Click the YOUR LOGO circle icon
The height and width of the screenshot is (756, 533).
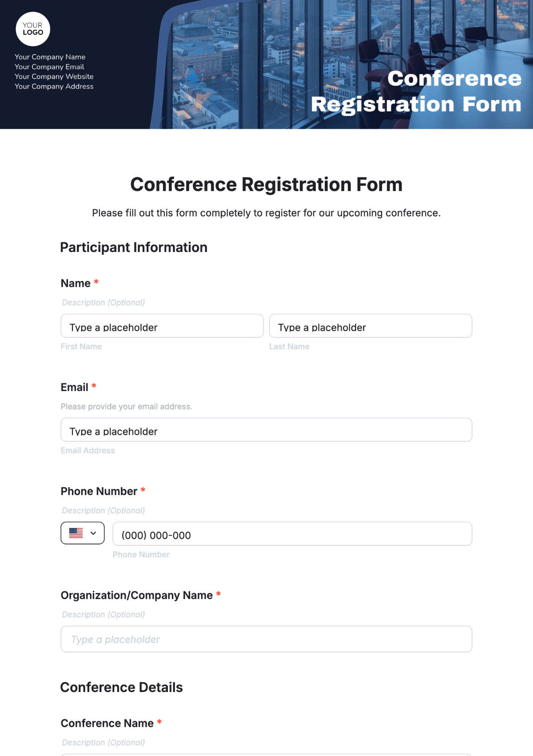coord(33,29)
